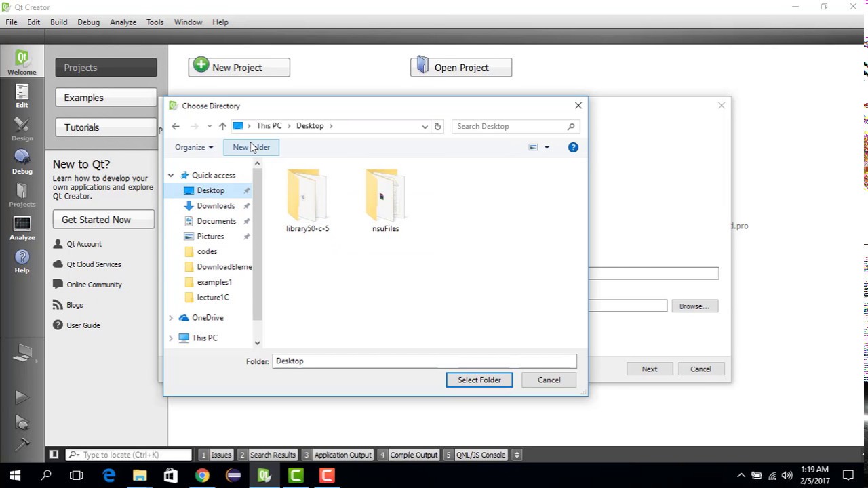Open Windows Store from taskbar
Image resolution: width=868 pixels, height=488 pixels.
(171, 476)
